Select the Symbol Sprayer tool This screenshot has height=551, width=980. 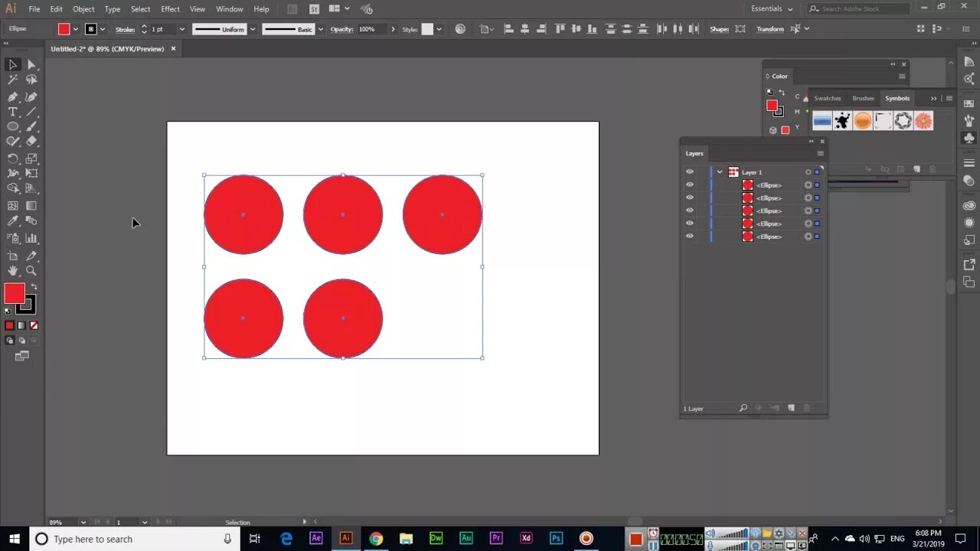(13, 239)
